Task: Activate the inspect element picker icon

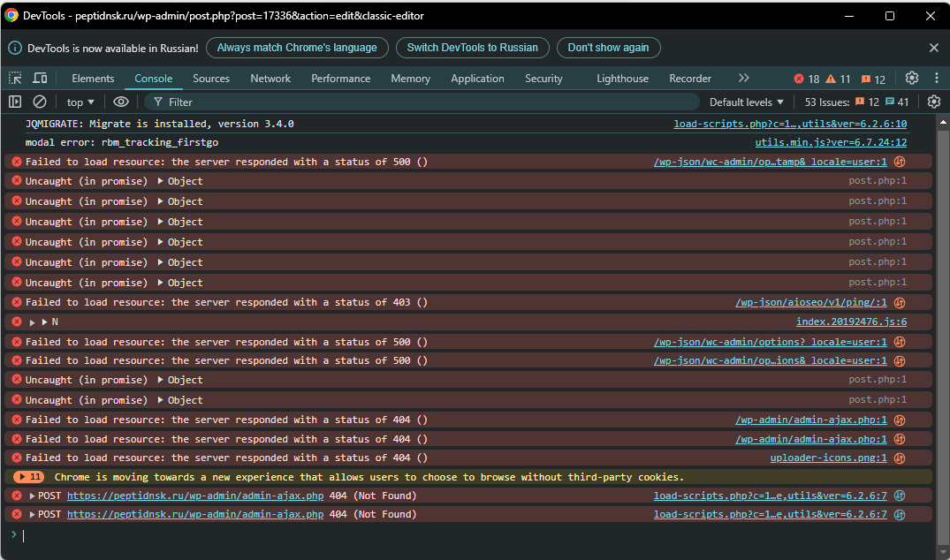Action: click(15, 78)
